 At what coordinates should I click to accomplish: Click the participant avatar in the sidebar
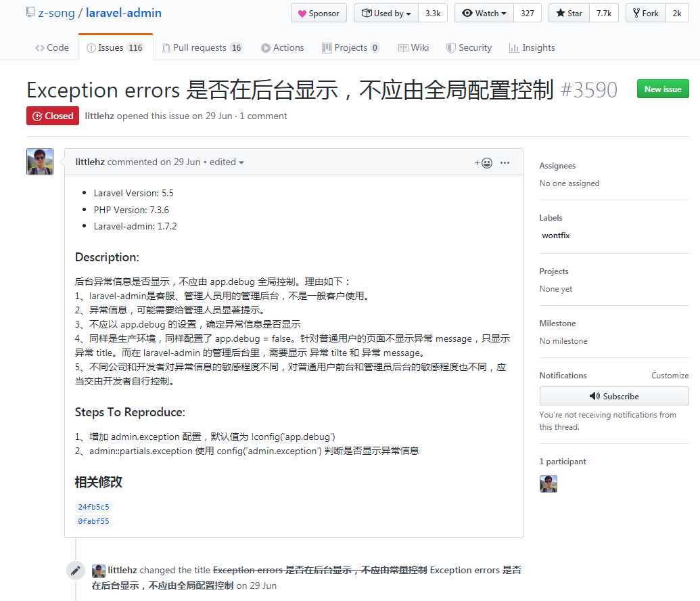click(x=549, y=484)
